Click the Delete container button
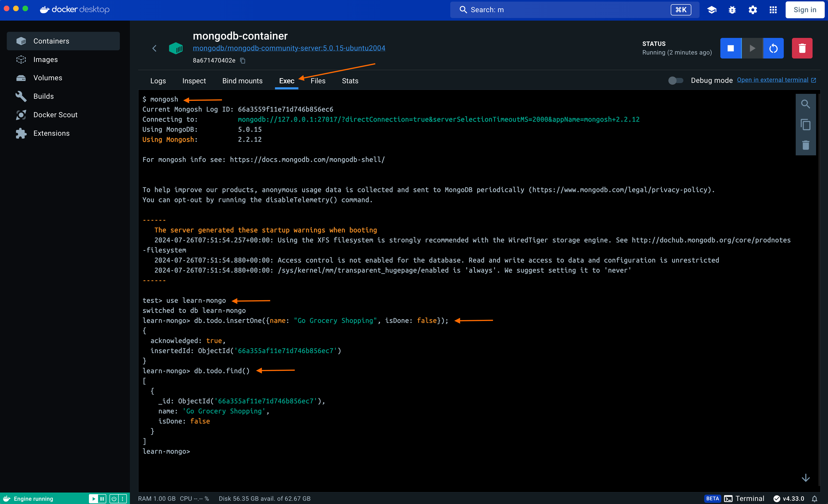 tap(802, 48)
